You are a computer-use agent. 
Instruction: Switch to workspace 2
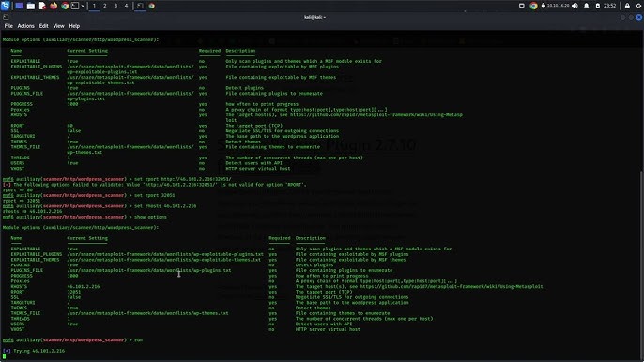(105, 6)
